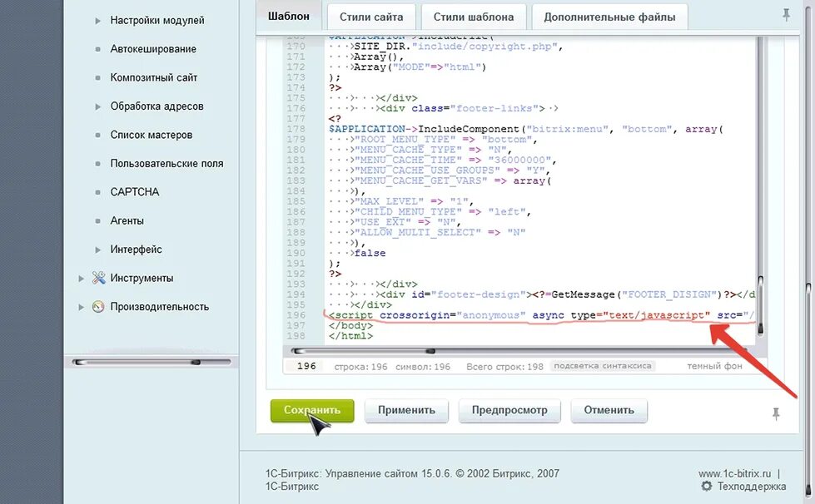The width and height of the screenshot is (815, 504).
Task: Open the Техподдержка link
Action: (752, 487)
